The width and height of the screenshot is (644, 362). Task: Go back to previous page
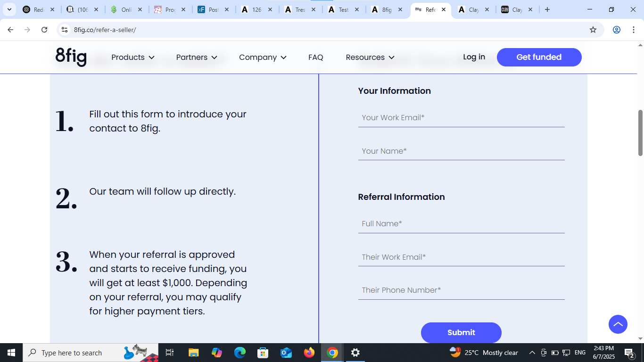[x=10, y=30]
